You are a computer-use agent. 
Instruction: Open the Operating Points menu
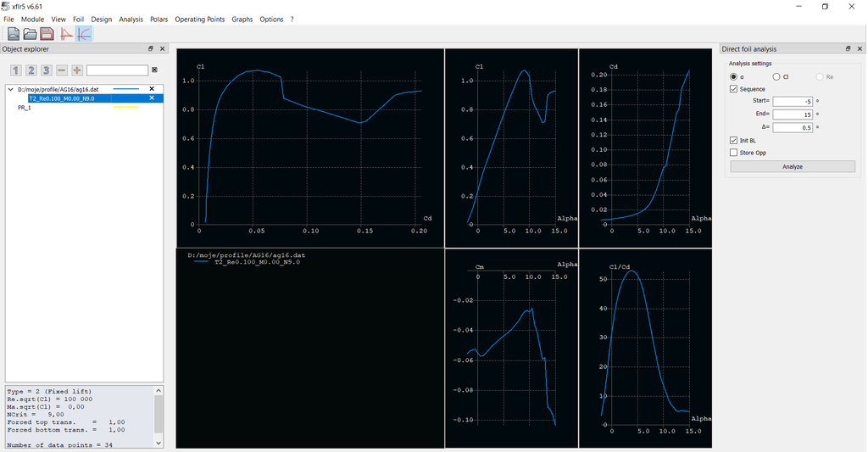(200, 19)
